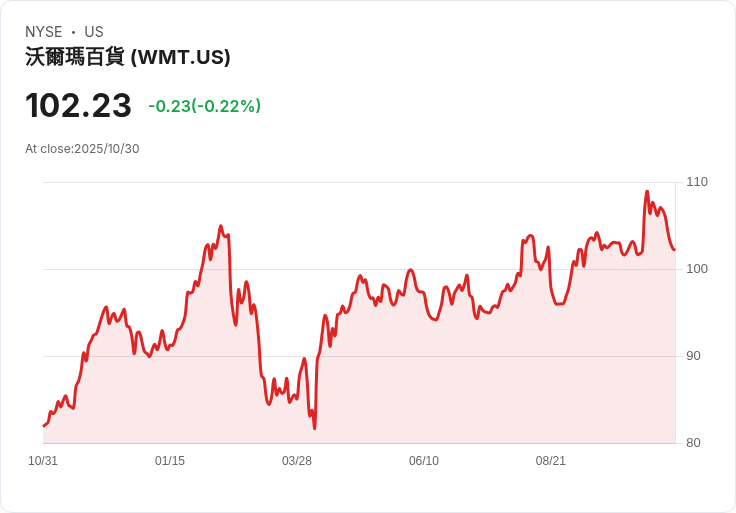Viewport: 736px width, 513px height.
Task: Select the 08/21 x-axis date label
Action: pyautogui.click(x=551, y=461)
